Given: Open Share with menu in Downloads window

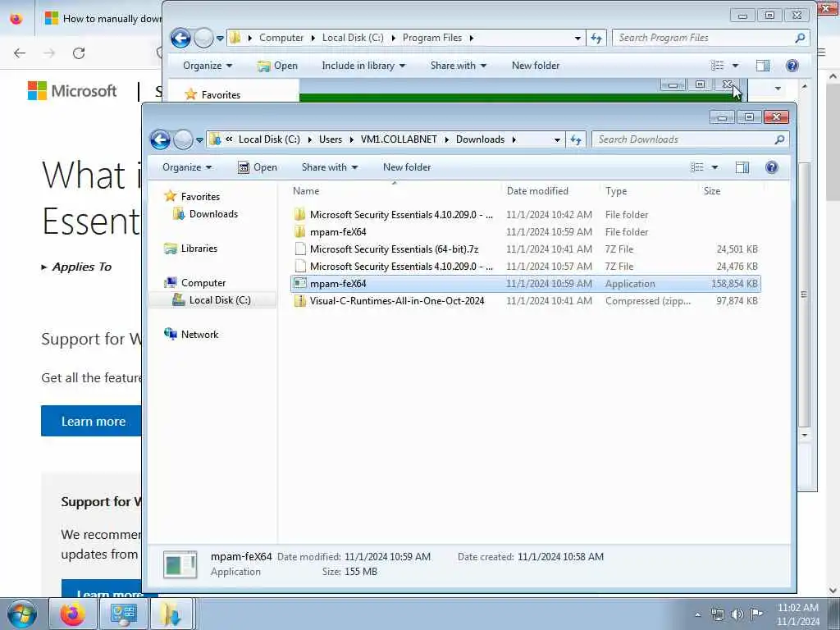Looking at the screenshot, I should coord(330,167).
